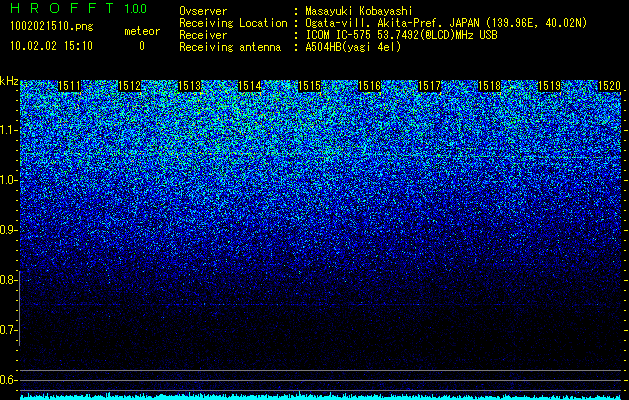Click the Ogata-vill. Akita-Pref. JAPAN location text
The image size is (629, 400).
click(446, 23)
